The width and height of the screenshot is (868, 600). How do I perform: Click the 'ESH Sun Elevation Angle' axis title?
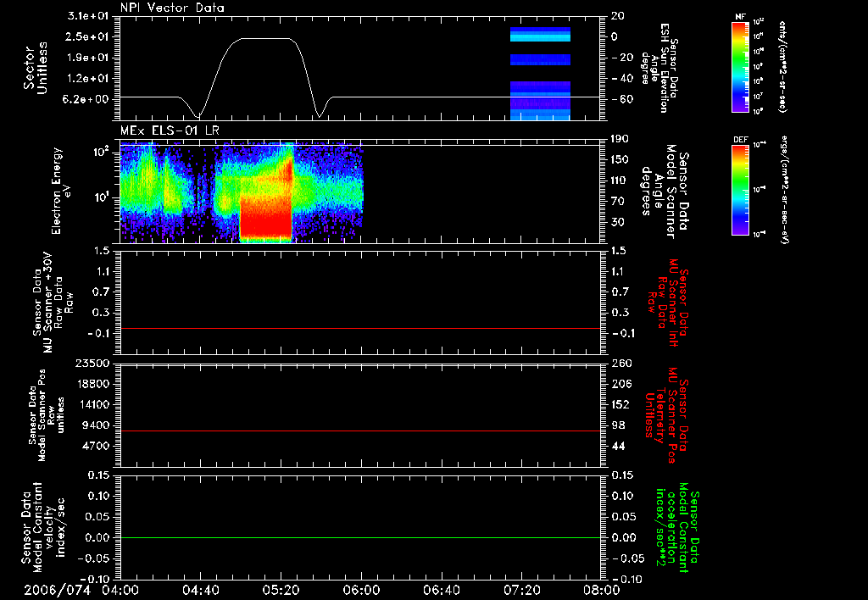click(x=659, y=68)
